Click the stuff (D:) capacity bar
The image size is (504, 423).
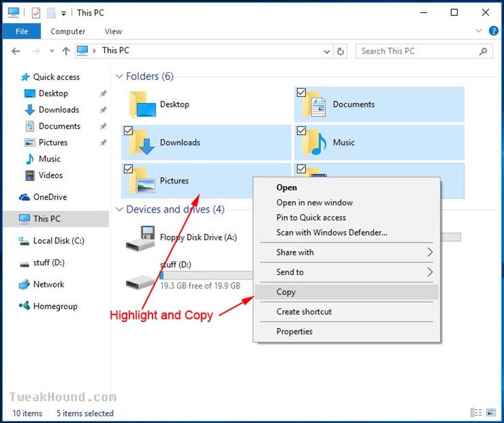tap(206, 275)
